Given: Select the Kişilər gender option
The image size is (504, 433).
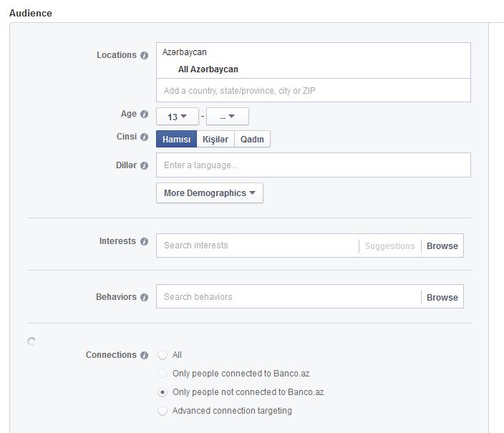Looking at the screenshot, I should [x=215, y=139].
